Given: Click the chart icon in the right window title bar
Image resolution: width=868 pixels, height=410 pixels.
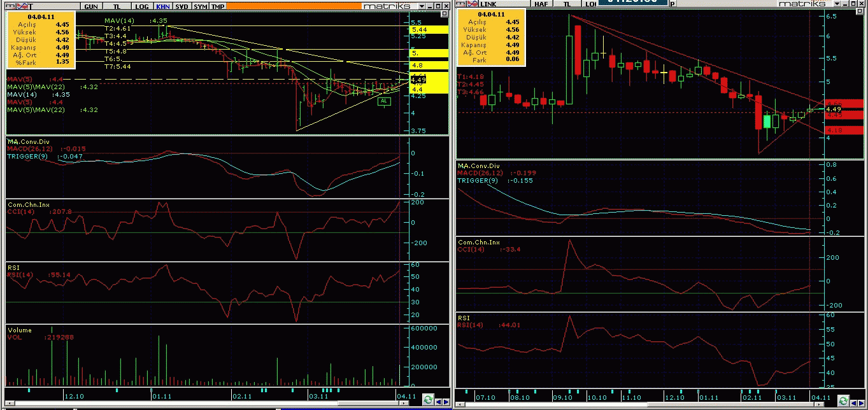Looking at the screenshot, I should 473,4.
